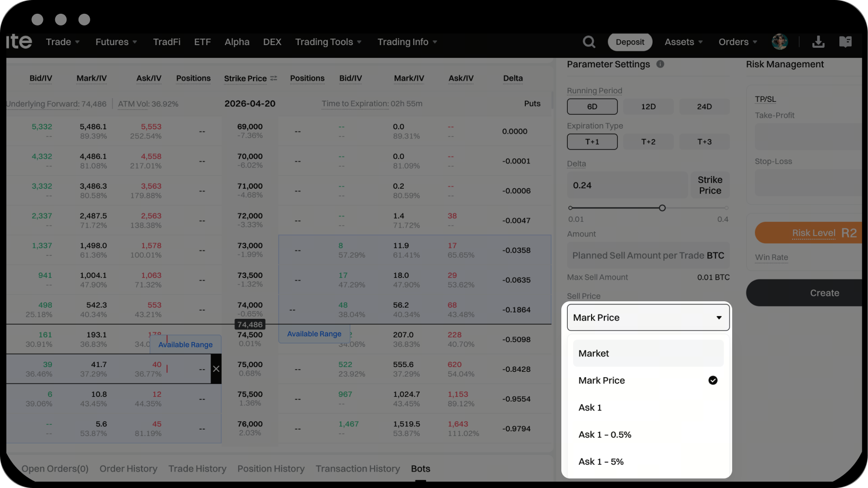The width and height of the screenshot is (868, 488).
Task: Click the Create bot button
Action: pyautogui.click(x=823, y=293)
